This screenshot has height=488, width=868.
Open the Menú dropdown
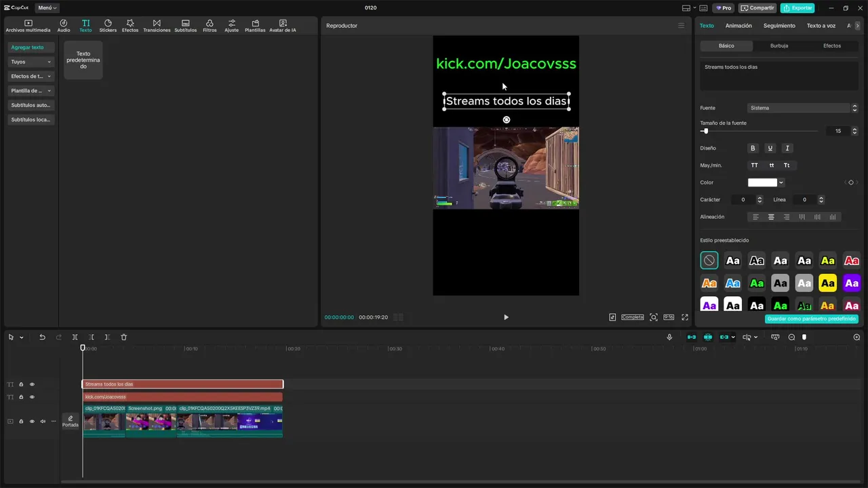pyautogui.click(x=47, y=8)
